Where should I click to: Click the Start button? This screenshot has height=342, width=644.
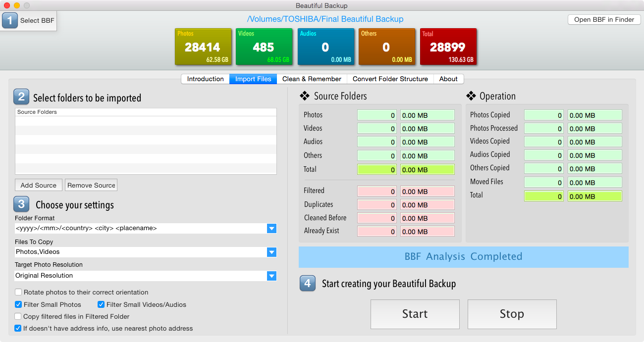(415, 314)
